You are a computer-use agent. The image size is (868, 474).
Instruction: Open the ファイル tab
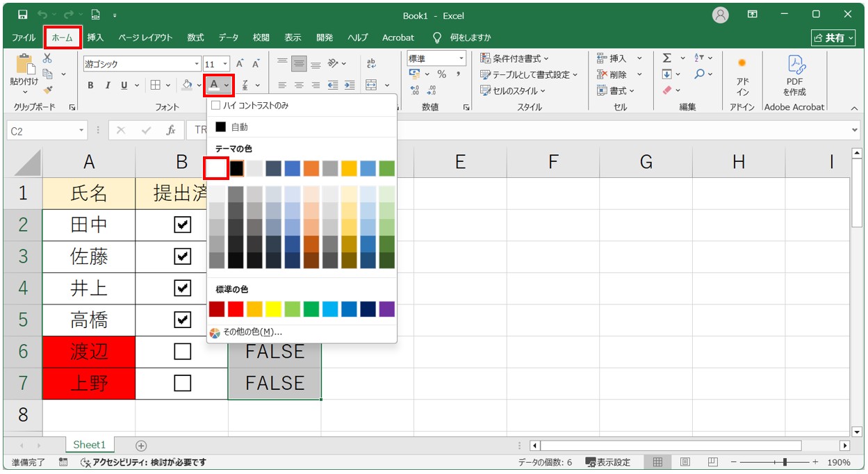pyautogui.click(x=24, y=38)
